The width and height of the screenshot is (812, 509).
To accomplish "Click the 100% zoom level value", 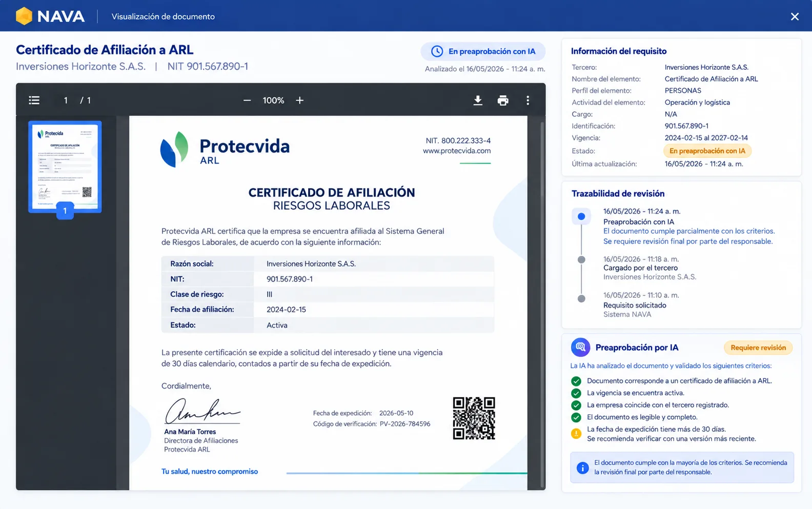I will [x=273, y=100].
